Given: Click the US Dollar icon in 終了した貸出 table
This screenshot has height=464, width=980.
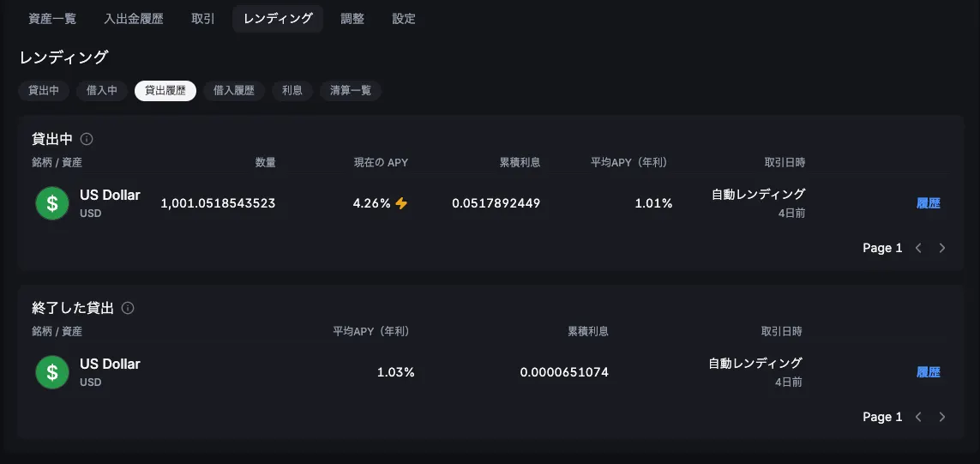Looking at the screenshot, I should (52, 372).
